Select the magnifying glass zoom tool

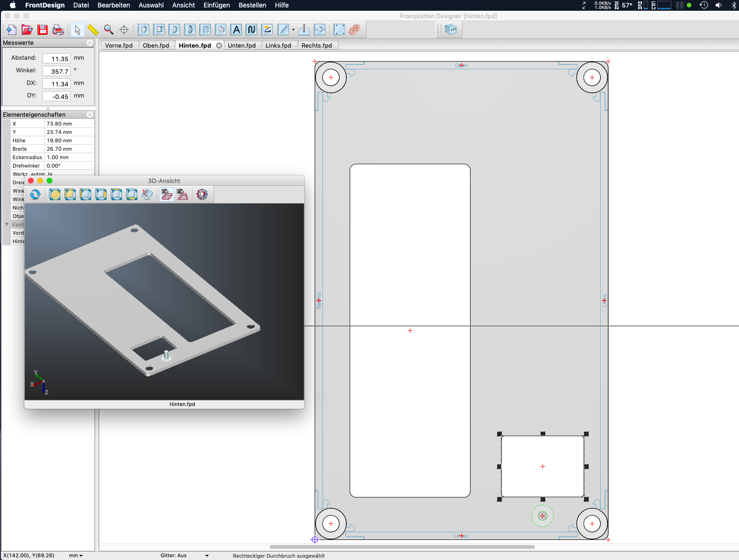[x=109, y=30]
